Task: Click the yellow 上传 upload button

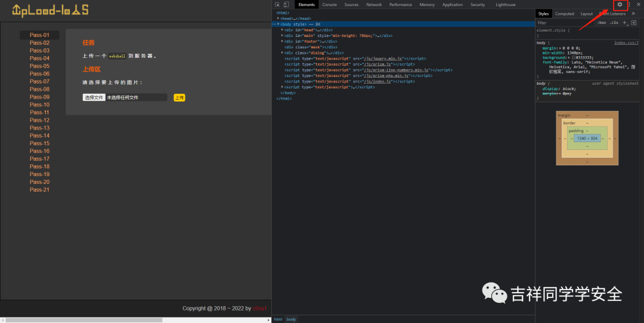Action: (179, 97)
